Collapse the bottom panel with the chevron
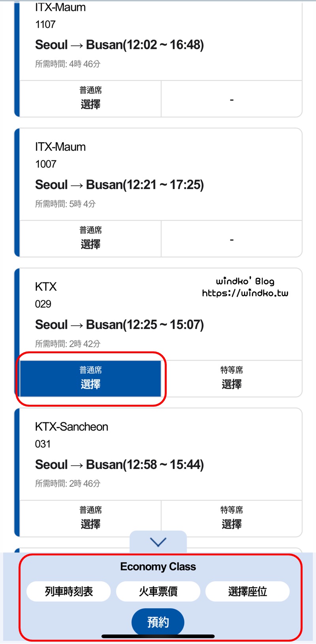The width and height of the screenshot is (316, 644). [158, 542]
